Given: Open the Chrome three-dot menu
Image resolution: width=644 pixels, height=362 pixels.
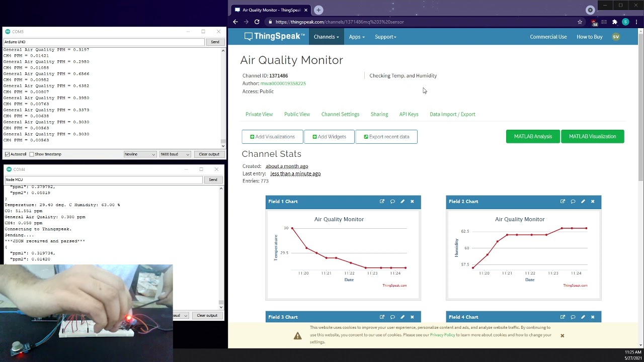Looking at the screenshot, I should 635,22.
